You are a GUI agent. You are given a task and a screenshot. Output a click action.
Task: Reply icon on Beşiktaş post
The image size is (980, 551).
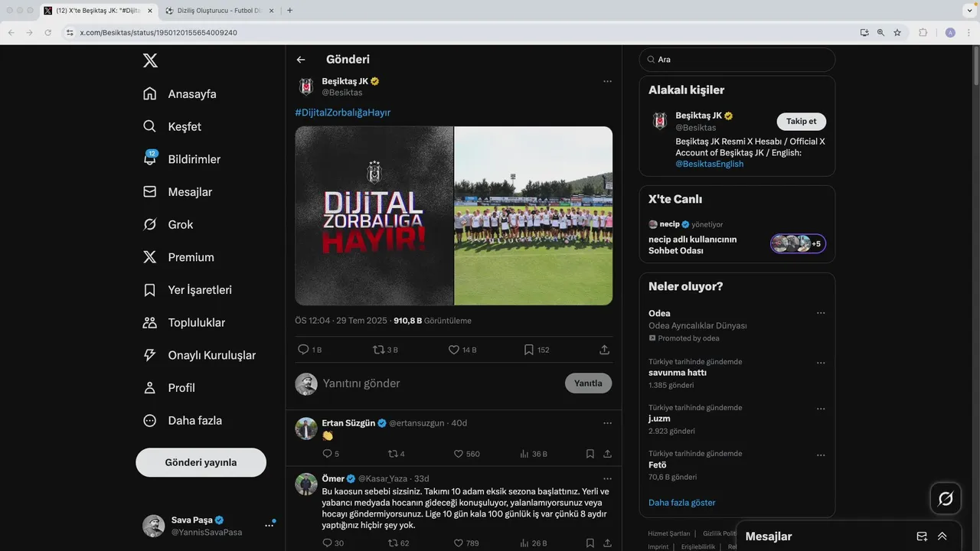[x=303, y=350]
